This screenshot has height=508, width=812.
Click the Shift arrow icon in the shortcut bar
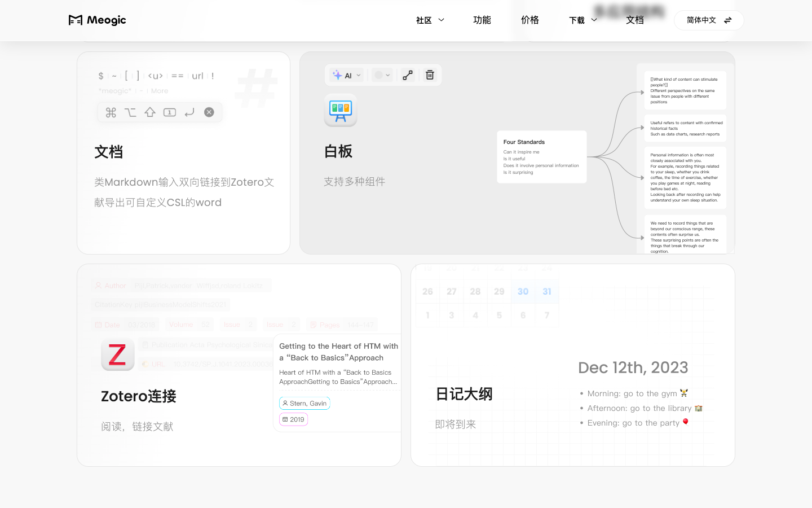point(150,112)
